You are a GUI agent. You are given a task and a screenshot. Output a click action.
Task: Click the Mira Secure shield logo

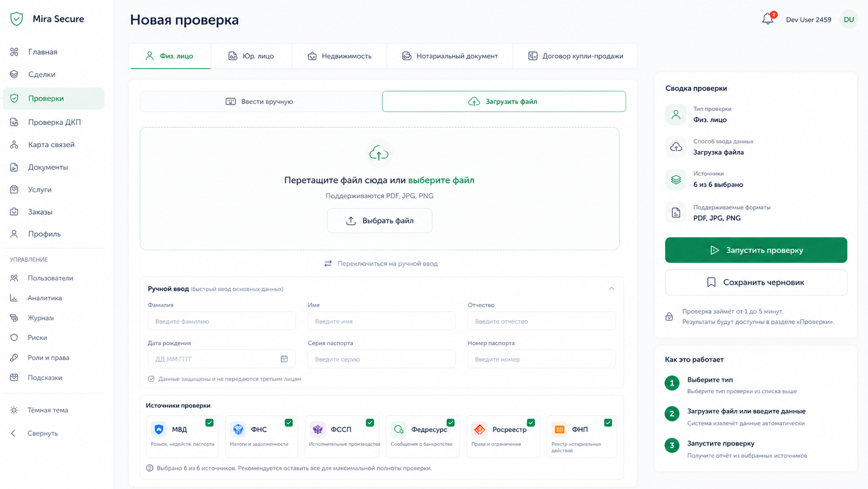pyautogui.click(x=17, y=19)
